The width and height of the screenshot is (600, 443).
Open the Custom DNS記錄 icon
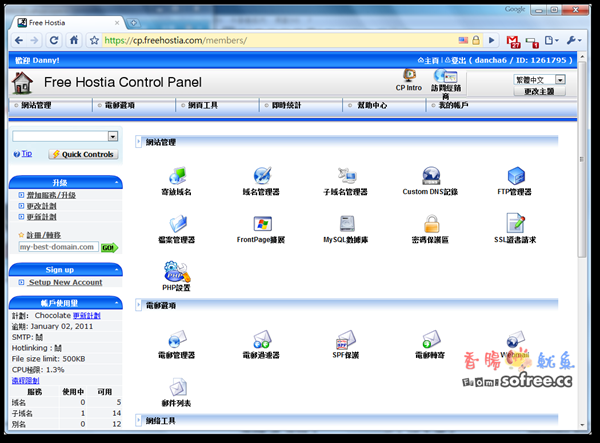coord(431,176)
